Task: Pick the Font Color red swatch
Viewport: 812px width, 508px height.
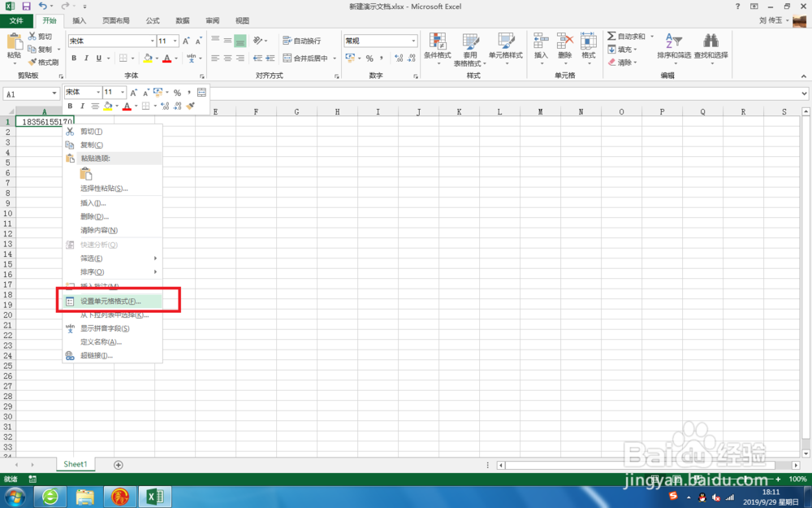Action: click(x=166, y=60)
